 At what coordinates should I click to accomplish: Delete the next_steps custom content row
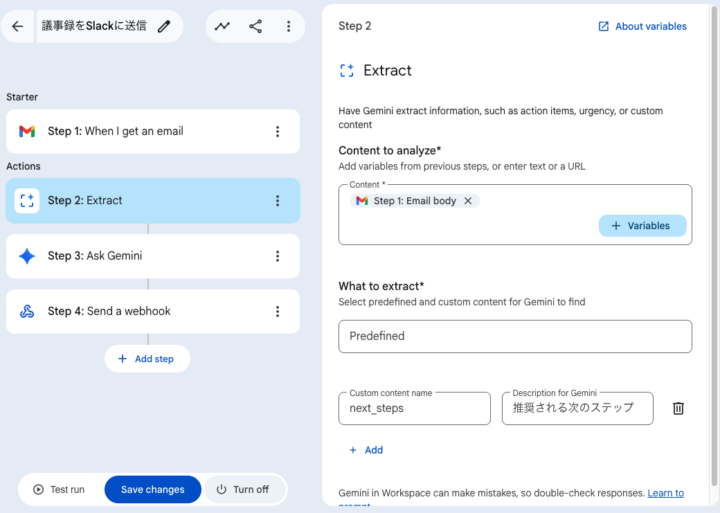pos(678,408)
